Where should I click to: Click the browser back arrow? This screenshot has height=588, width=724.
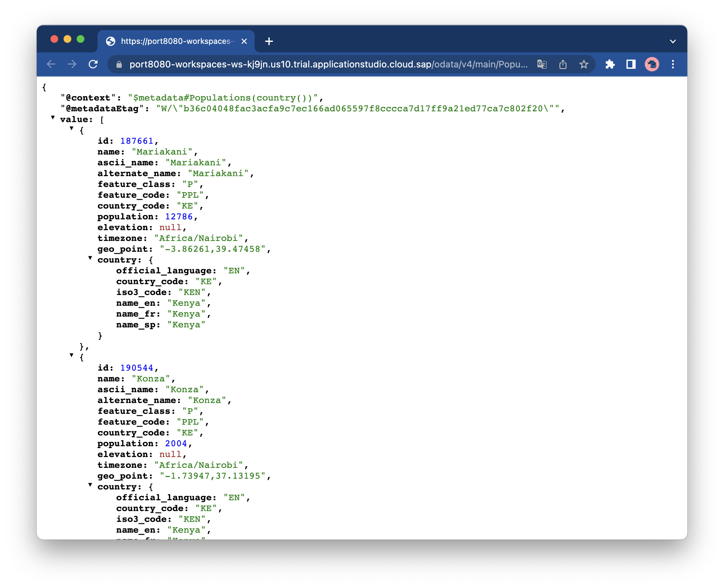click(x=51, y=64)
